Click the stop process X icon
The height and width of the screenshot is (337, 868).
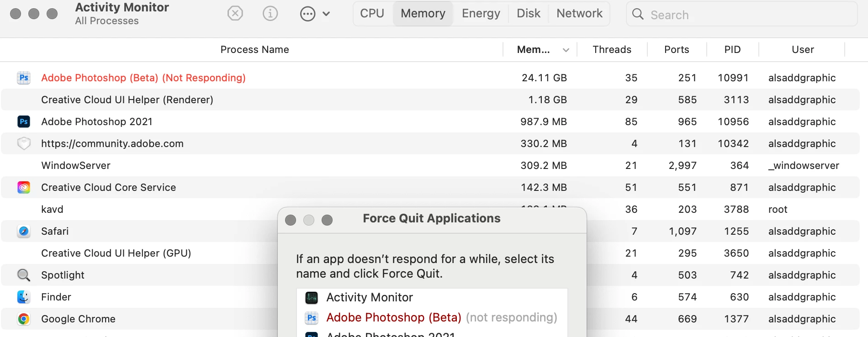(235, 14)
